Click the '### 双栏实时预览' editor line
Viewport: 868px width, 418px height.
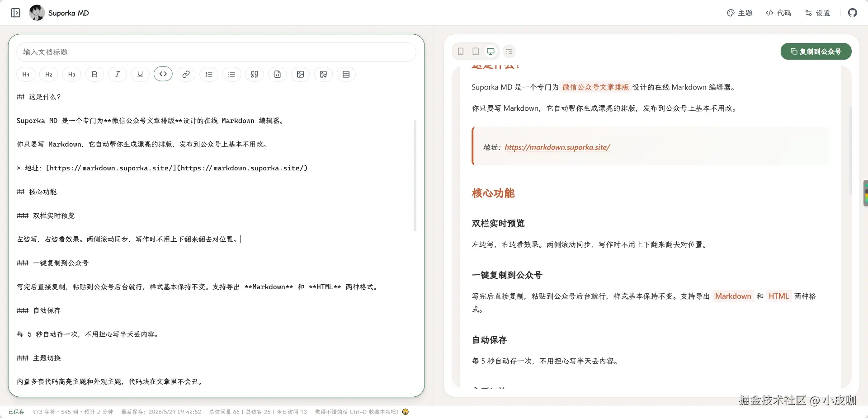click(46, 216)
